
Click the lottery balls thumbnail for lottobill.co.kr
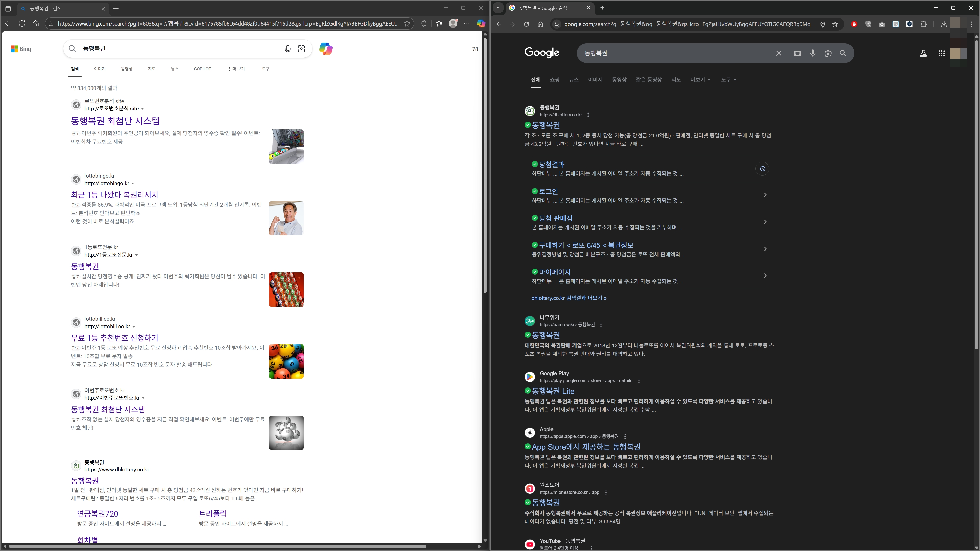tap(286, 361)
